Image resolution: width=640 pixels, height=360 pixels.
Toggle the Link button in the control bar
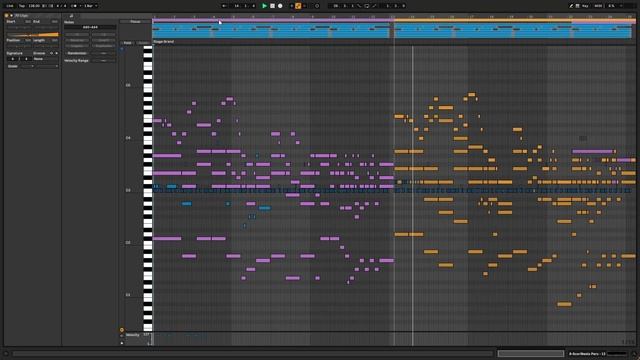(x=10, y=6)
